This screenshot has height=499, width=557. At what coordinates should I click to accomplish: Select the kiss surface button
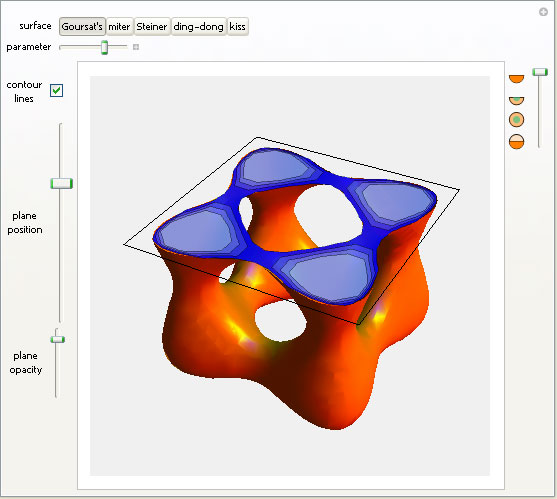click(238, 27)
